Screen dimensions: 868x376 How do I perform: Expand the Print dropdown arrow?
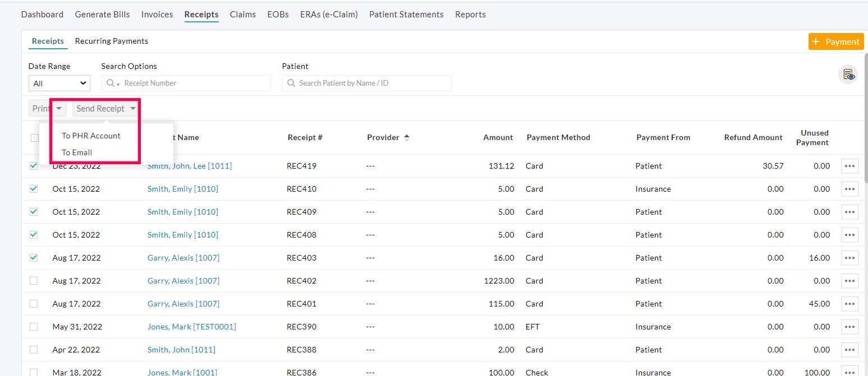(x=59, y=109)
